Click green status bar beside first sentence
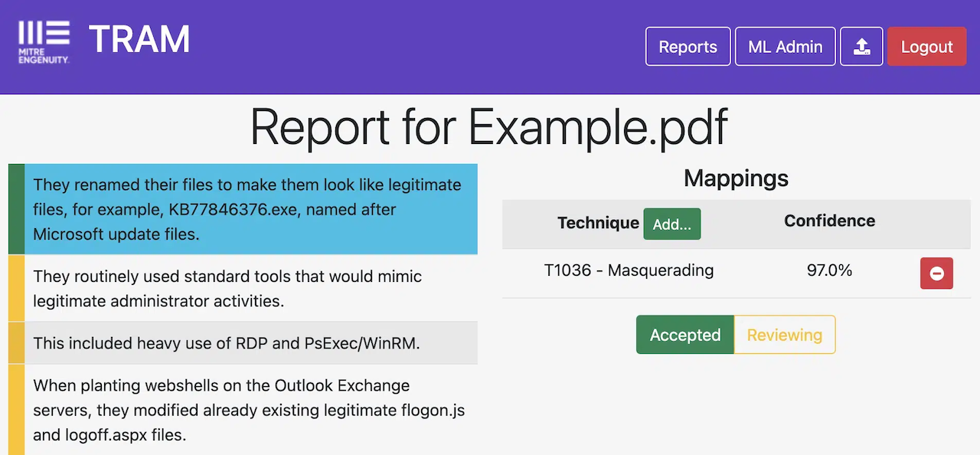Screen dimensions: 980x455 coord(16,209)
